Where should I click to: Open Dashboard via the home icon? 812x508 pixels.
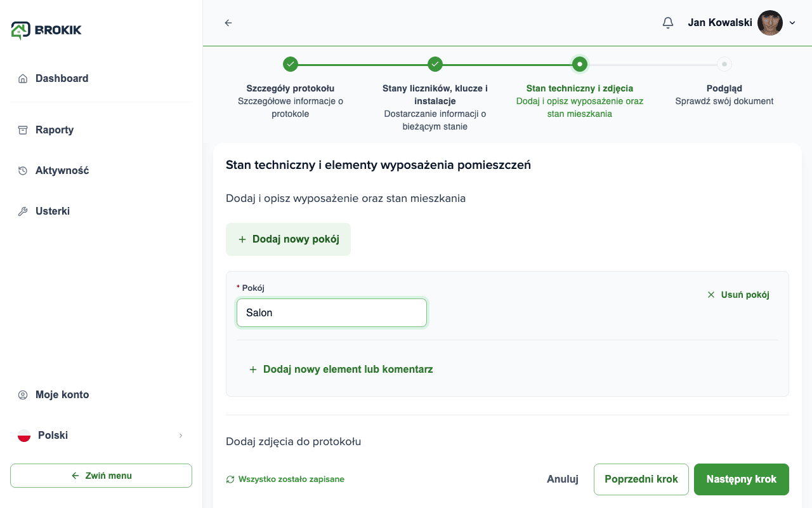(x=23, y=79)
